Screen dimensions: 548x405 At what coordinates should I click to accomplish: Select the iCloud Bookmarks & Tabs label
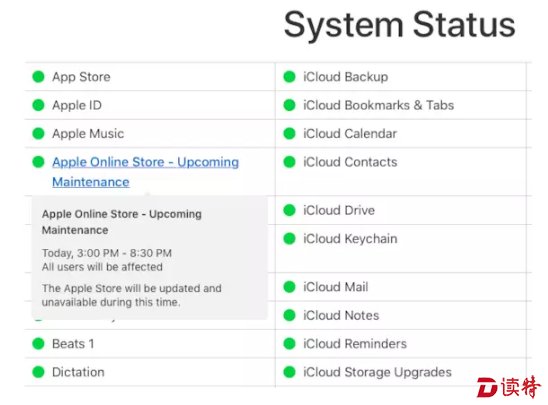378,105
